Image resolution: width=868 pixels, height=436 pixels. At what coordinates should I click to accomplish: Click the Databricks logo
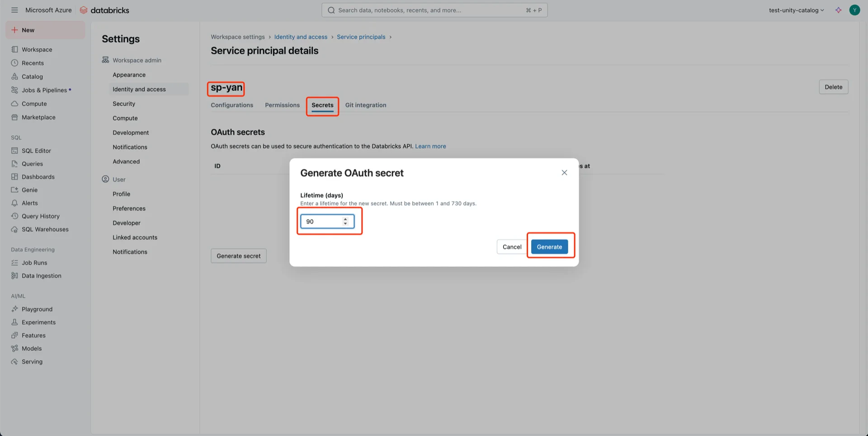[x=104, y=10]
